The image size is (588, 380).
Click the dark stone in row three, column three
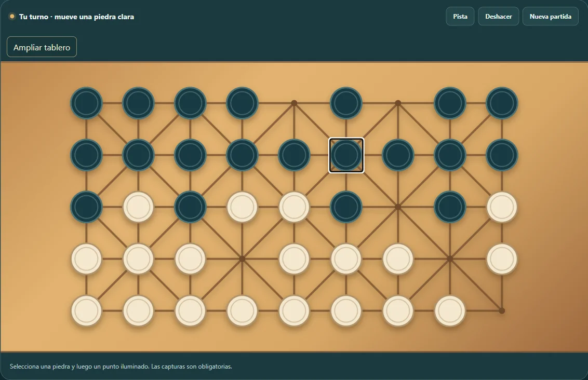pyautogui.click(x=190, y=207)
